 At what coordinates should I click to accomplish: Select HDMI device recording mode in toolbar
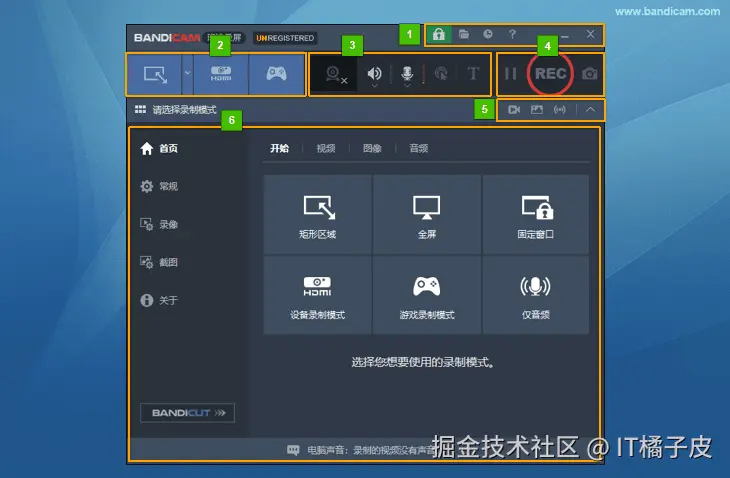[221, 74]
